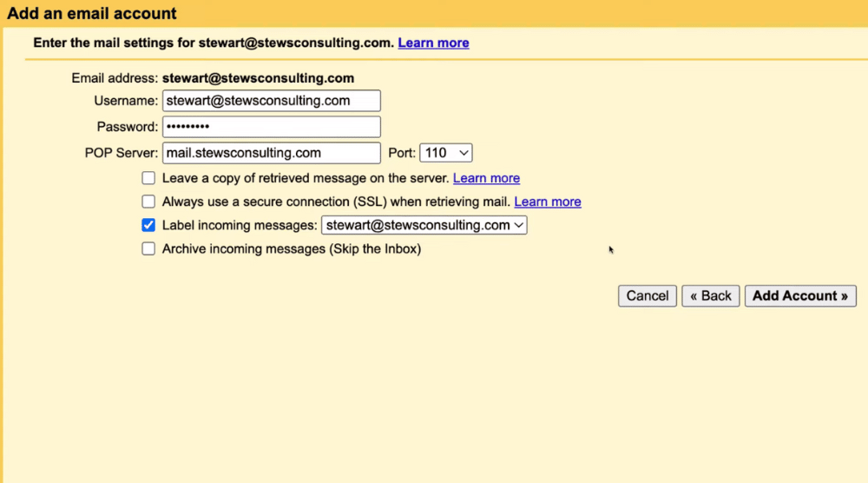
Task: Click the 'Email address:' label
Action: (x=115, y=78)
